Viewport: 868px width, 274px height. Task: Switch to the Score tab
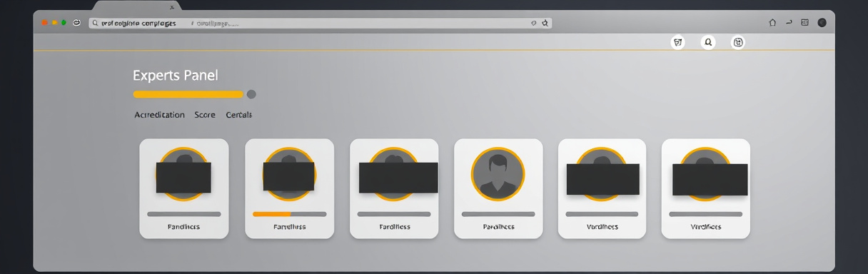205,115
